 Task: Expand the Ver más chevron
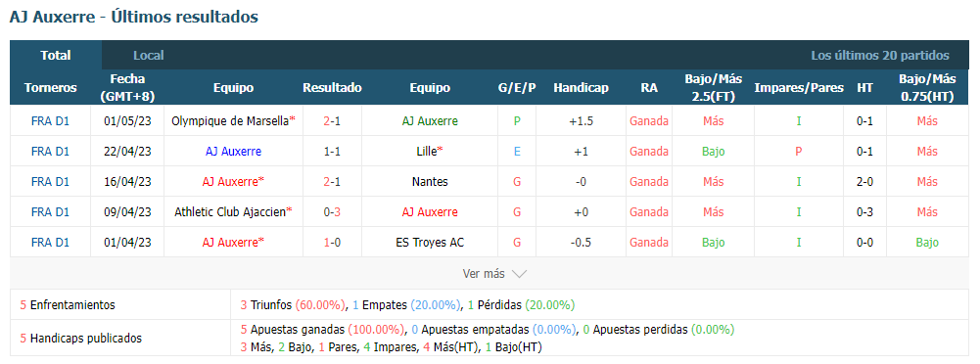(x=519, y=273)
